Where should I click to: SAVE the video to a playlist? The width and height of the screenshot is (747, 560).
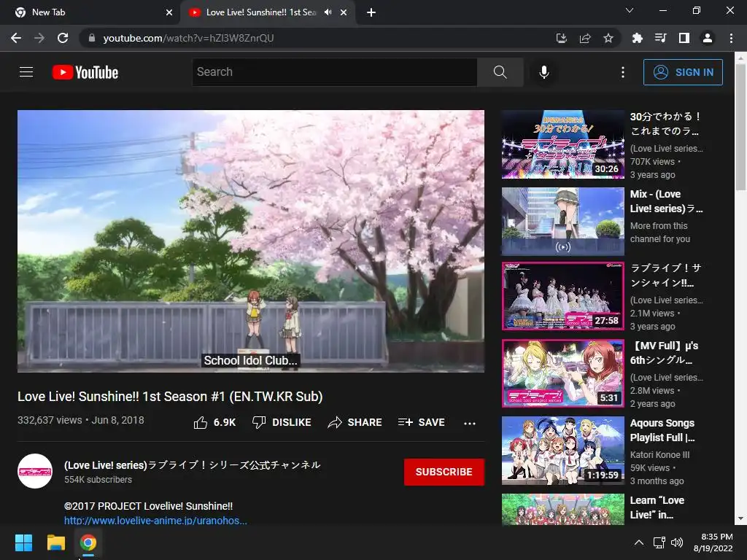pyautogui.click(x=421, y=422)
